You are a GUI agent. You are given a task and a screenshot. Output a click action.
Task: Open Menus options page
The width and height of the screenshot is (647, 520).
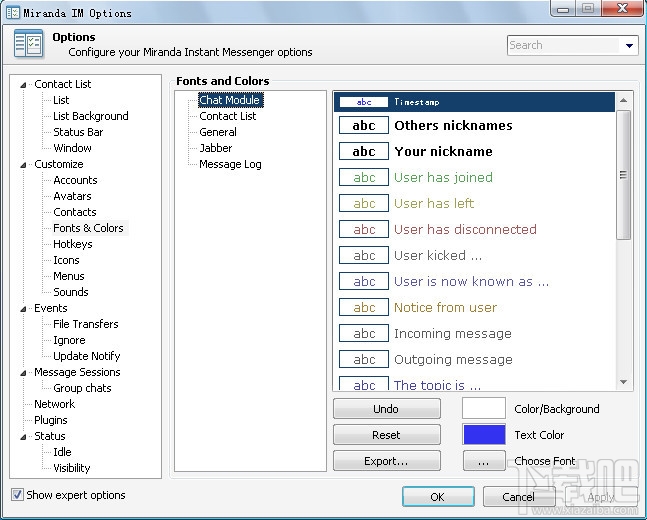(x=68, y=276)
